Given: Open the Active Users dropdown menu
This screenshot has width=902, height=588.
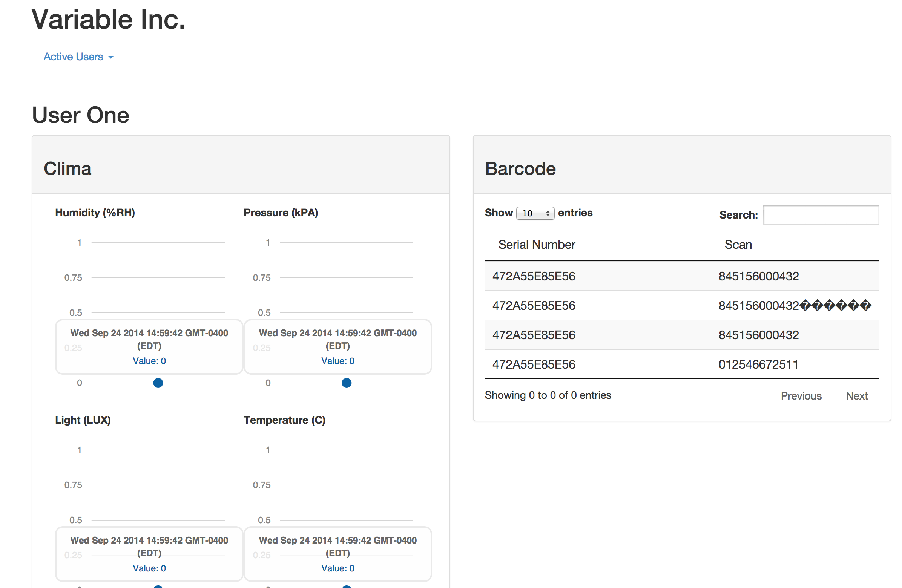Looking at the screenshot, I should point(74,57).
